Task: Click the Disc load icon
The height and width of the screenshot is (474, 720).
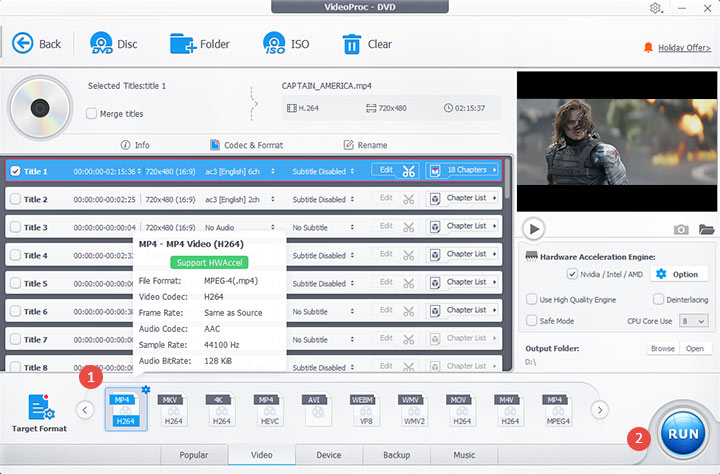Action: (x=101, y=43)
